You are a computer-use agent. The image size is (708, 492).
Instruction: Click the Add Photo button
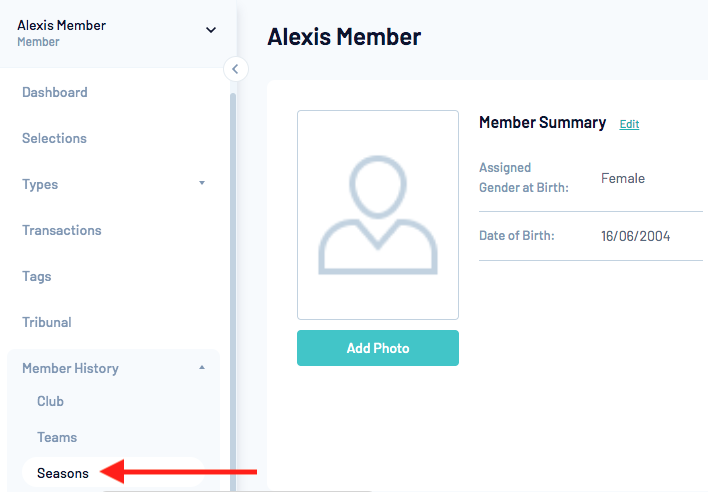tap(378, 348)
